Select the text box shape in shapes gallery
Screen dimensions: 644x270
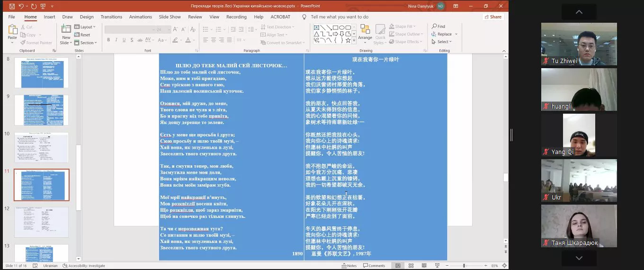click(316, 27)
